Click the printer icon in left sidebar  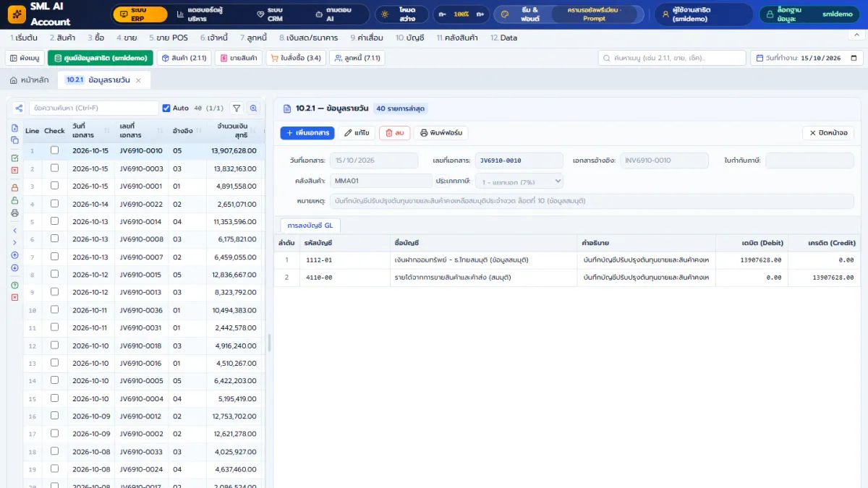point(14,213)
